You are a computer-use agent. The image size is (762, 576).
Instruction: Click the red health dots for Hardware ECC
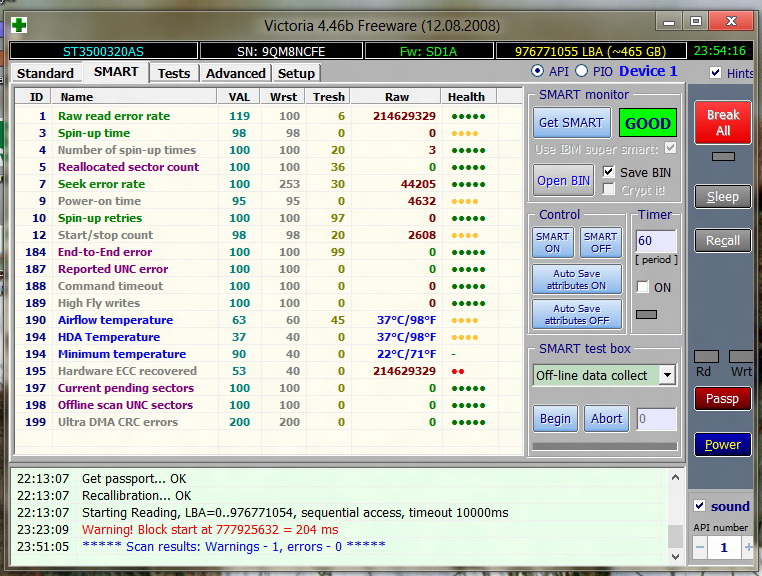pos(458,372)
